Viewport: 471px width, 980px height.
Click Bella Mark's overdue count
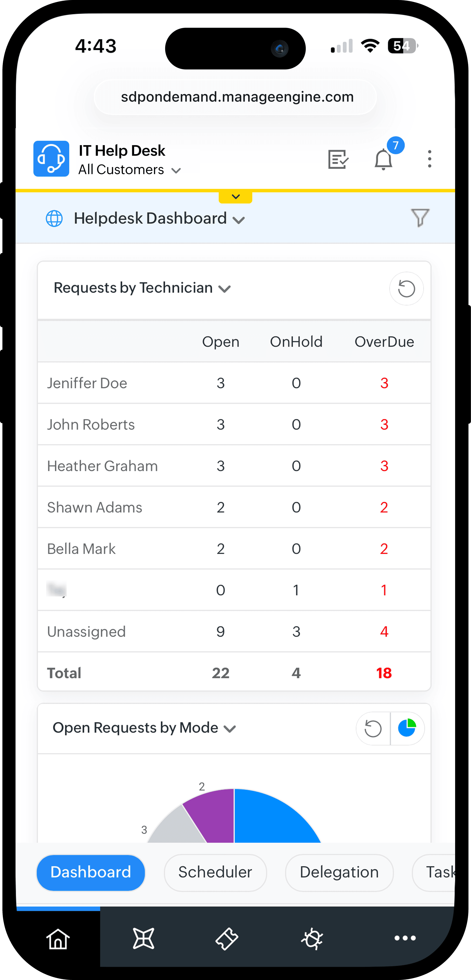tap(384, 549)
